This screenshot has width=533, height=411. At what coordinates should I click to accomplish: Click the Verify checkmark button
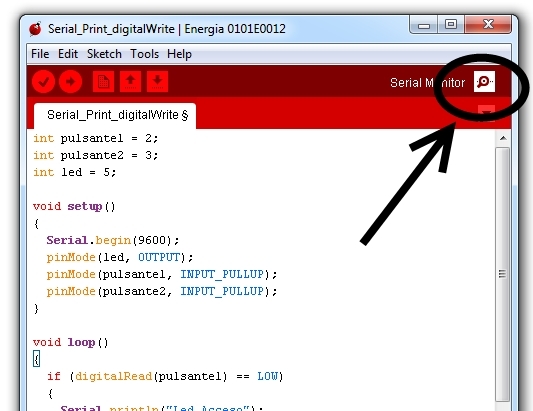point(44,82)
